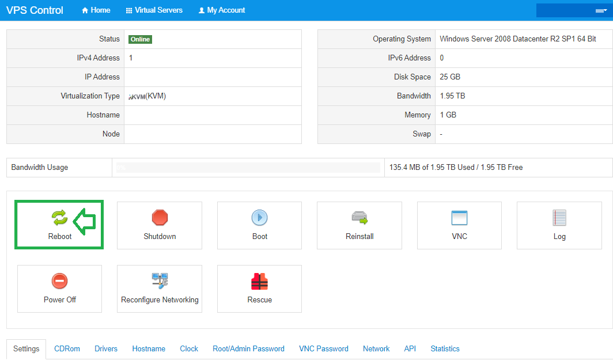613x364 pixels.
Task: Select the Reconfigure Networking icon
Action: point(160,281)
